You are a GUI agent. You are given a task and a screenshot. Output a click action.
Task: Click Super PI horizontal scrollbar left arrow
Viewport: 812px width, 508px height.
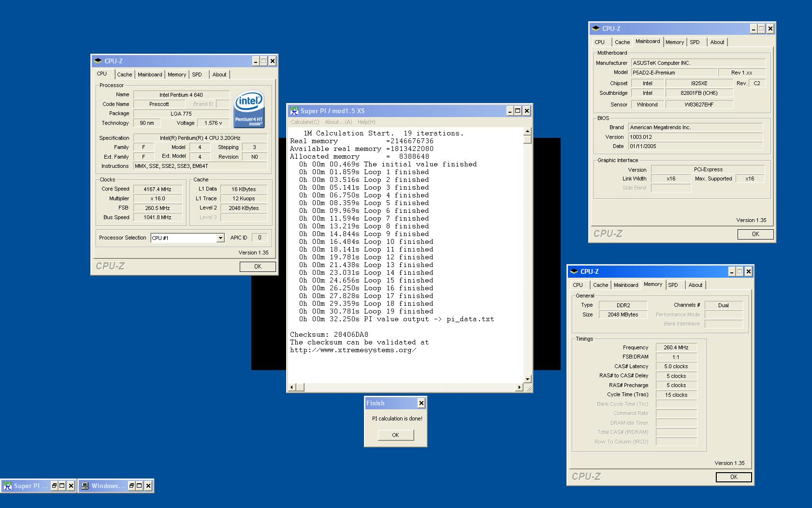point(291,387)
